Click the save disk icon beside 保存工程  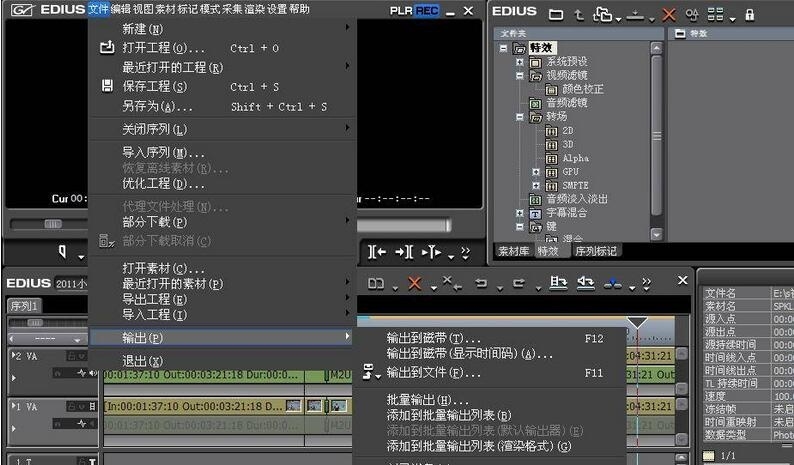(x=107, y=86)
